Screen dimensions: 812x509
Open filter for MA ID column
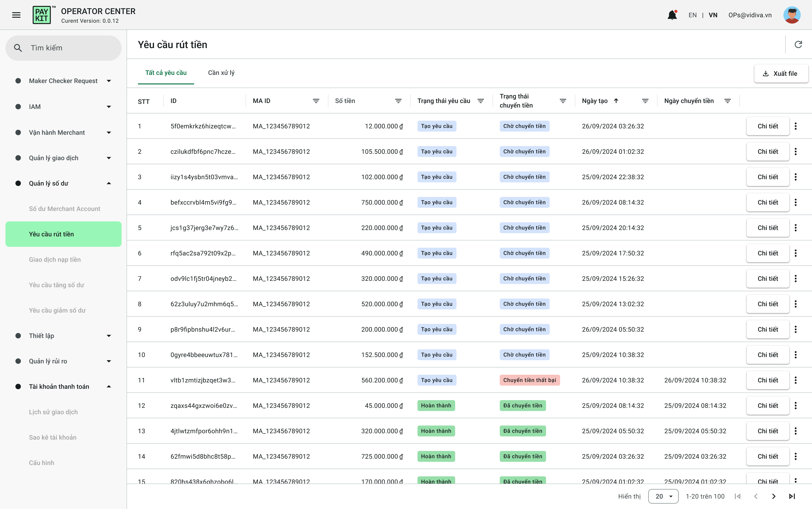coord(316,101)
